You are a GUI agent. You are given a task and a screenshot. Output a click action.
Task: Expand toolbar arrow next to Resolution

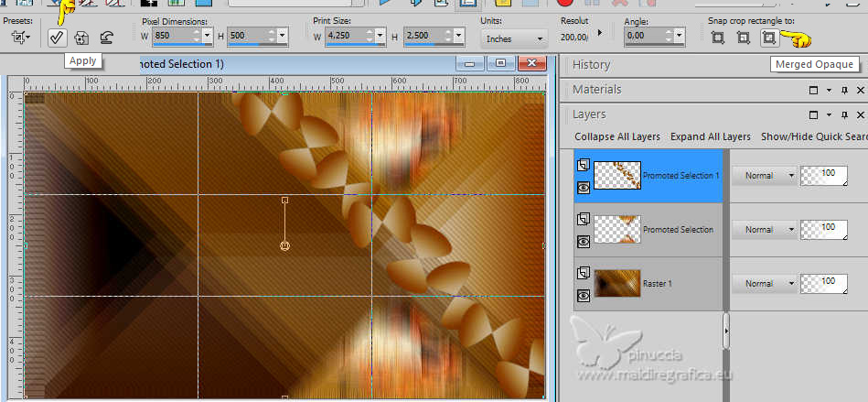tap(599, 33)
